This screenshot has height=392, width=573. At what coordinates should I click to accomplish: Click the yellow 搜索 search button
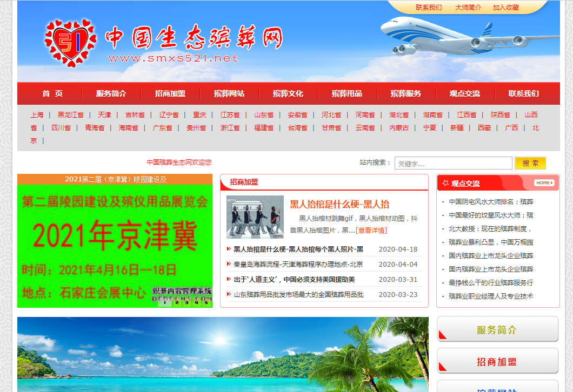point(530,163)
